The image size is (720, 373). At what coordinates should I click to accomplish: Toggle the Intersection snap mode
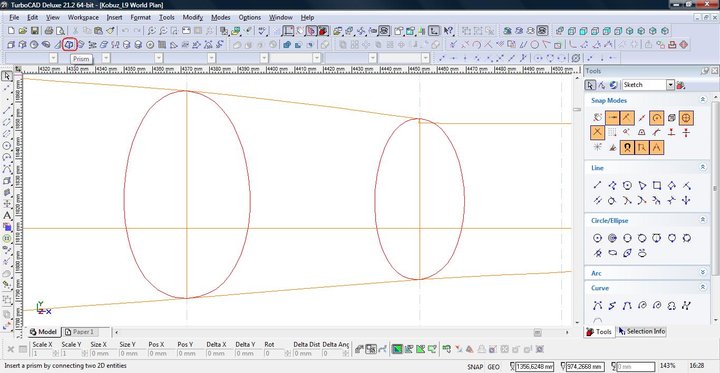point(597,133)
